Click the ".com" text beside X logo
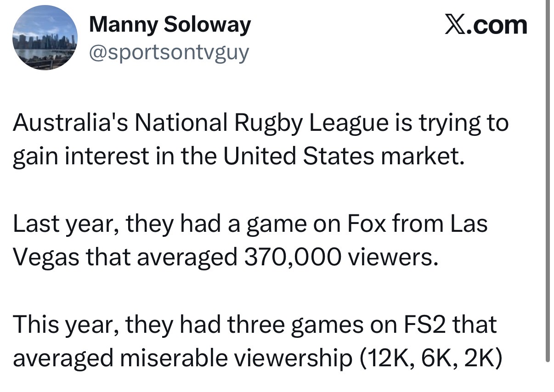This screenshot has width=554, height=392. [497, 24]
